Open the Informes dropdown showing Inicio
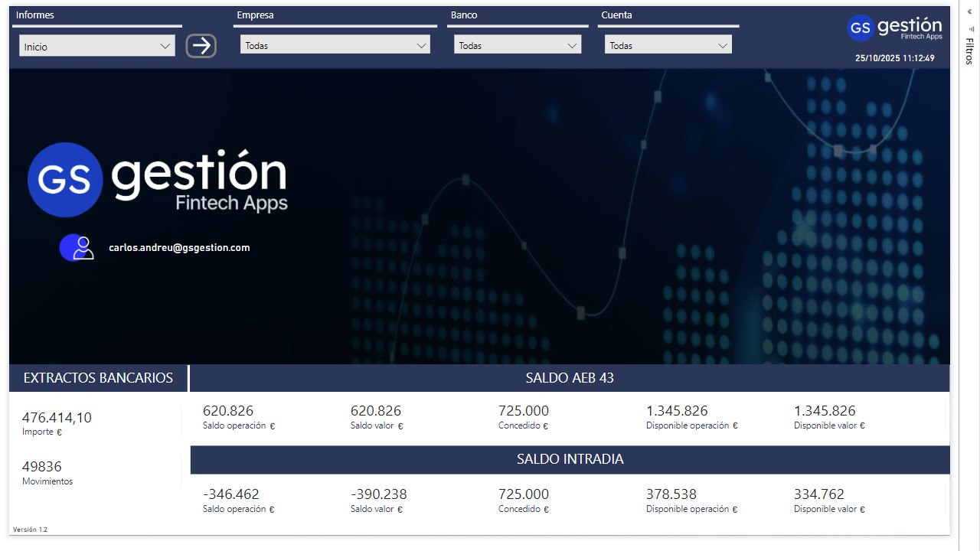 (x=97, y=47)
